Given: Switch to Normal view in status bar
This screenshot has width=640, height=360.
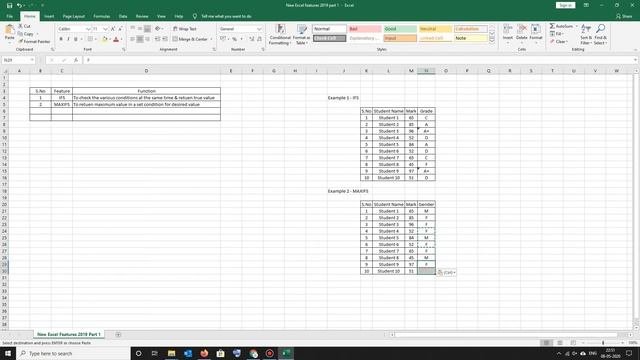Looking at the screenshot, I should [546, 343].
